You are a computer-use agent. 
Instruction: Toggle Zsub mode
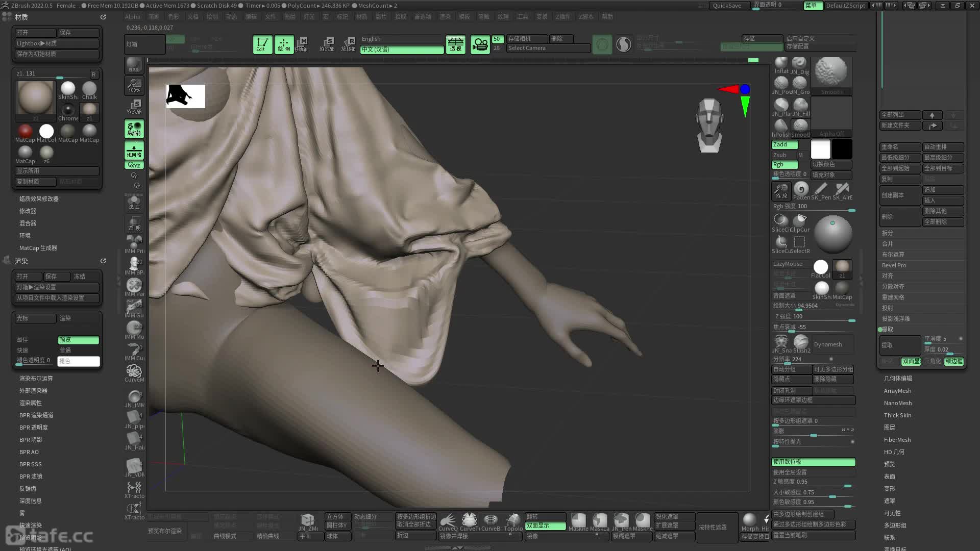click(782, 155)
